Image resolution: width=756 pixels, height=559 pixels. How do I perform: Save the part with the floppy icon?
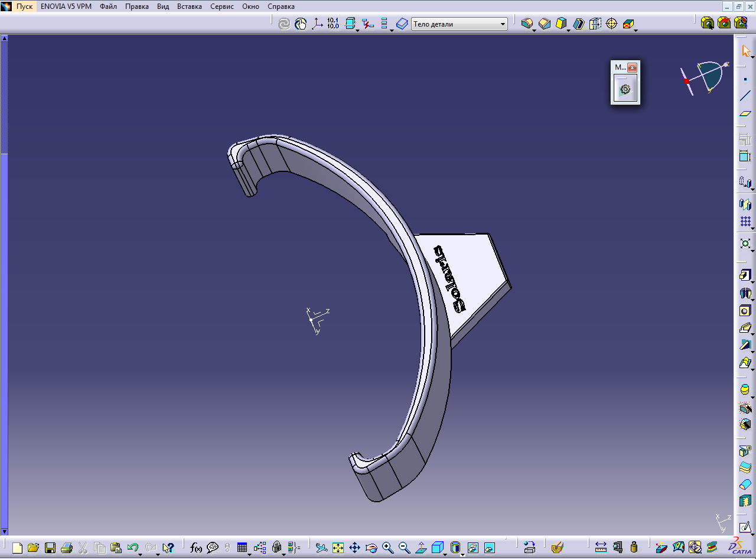pyautogui.click(x=50, y=548)
